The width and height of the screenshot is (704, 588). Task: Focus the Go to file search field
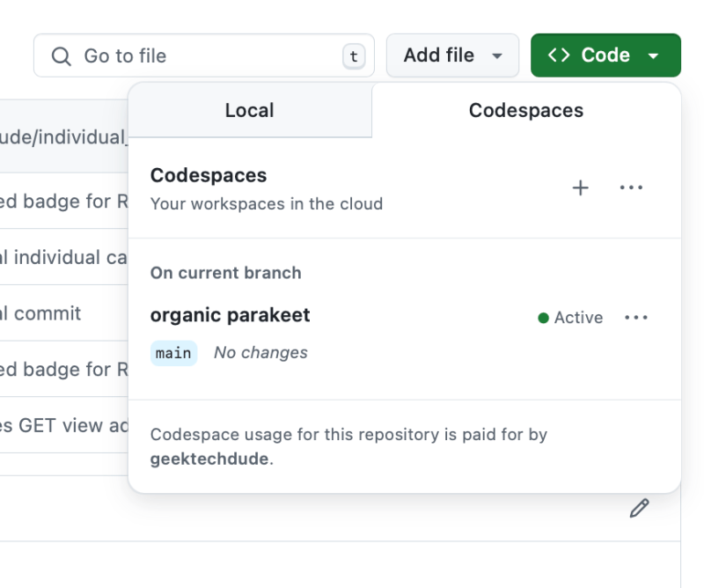click(204, 55)
